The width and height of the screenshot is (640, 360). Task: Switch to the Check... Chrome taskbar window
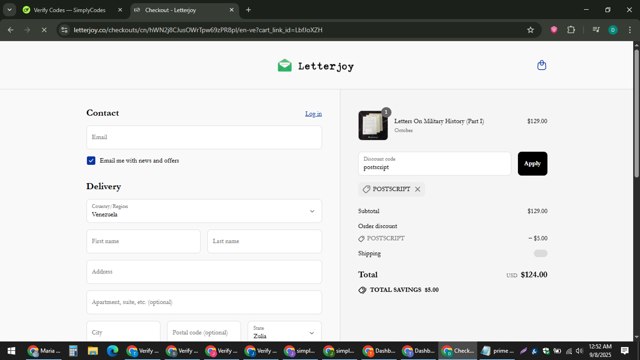click(x=458, y=351)
